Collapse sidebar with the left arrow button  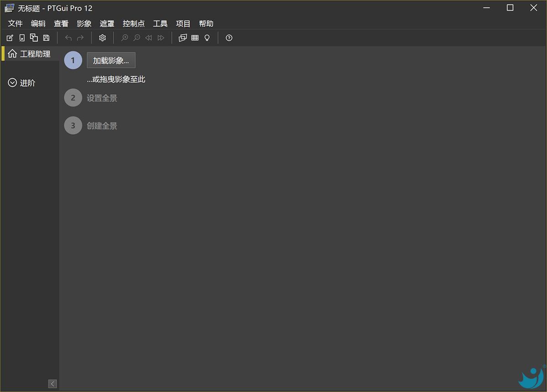pyautogui.click(x=52, y=384)
